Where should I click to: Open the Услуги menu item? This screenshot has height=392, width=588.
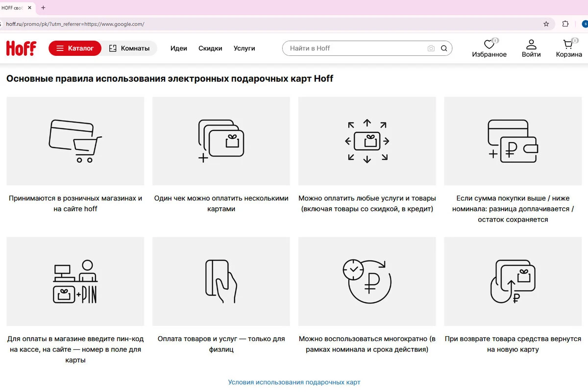point(244,48)
